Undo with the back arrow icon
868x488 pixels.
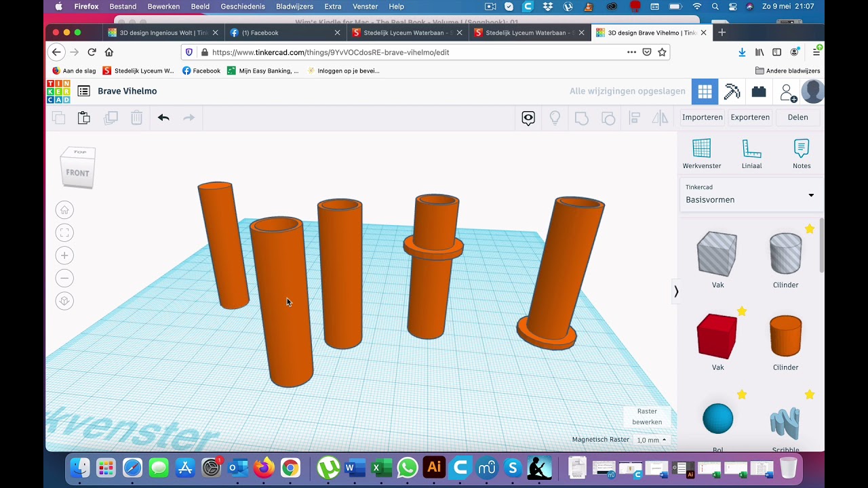[163, 118]
